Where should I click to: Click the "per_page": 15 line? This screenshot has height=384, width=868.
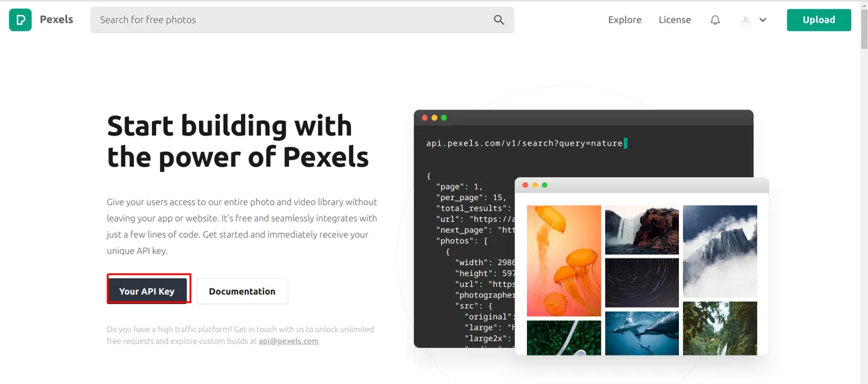[471, 198]
